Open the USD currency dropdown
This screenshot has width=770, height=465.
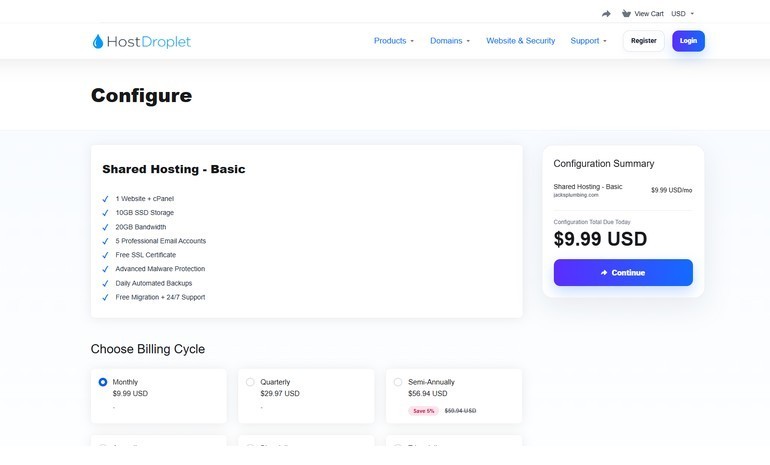(683, 14)
